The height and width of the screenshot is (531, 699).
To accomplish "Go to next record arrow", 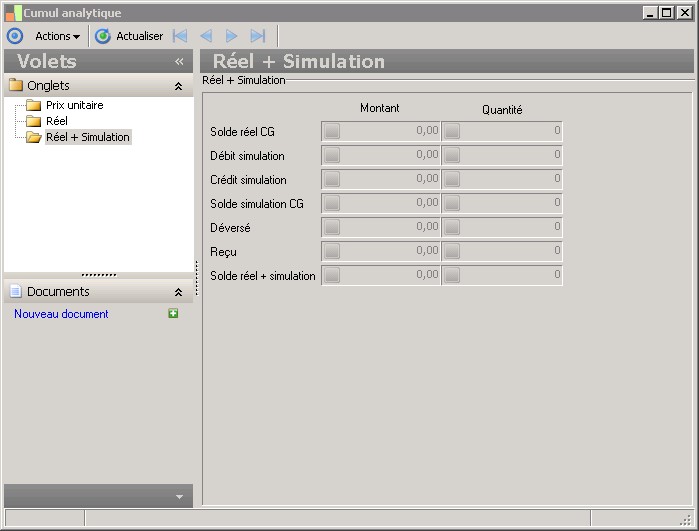I will [x=232, y=36].
